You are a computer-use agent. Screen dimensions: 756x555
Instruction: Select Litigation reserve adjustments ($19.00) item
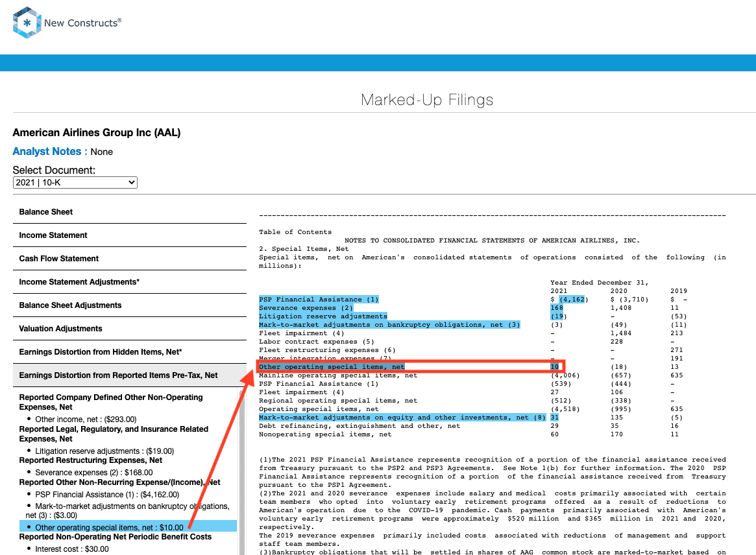pyautogui.click(x=104, y=451)
